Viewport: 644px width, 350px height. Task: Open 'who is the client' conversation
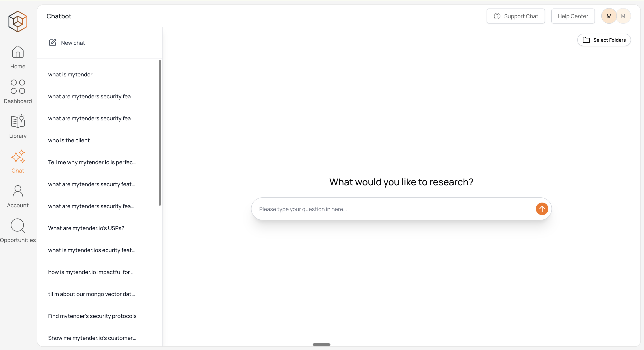point(69,140)
